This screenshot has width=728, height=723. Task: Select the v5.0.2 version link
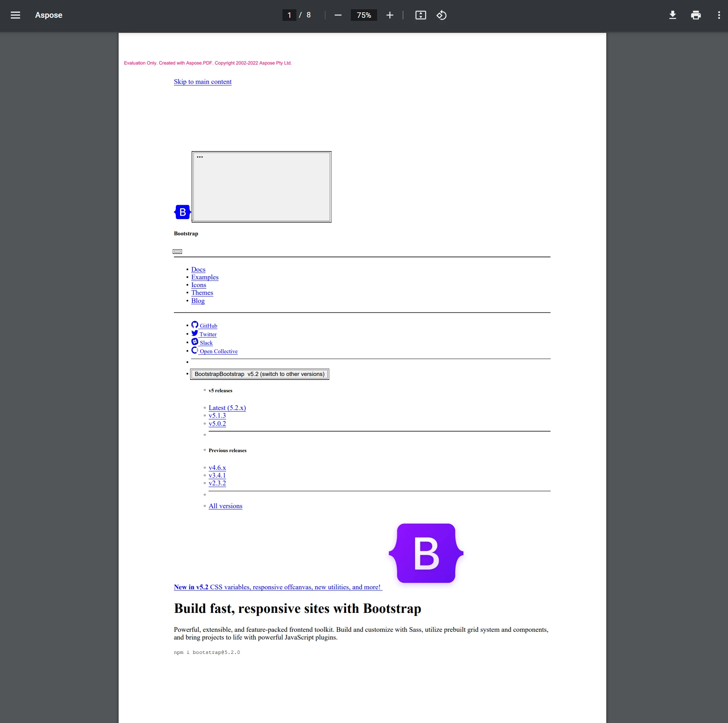217,424
